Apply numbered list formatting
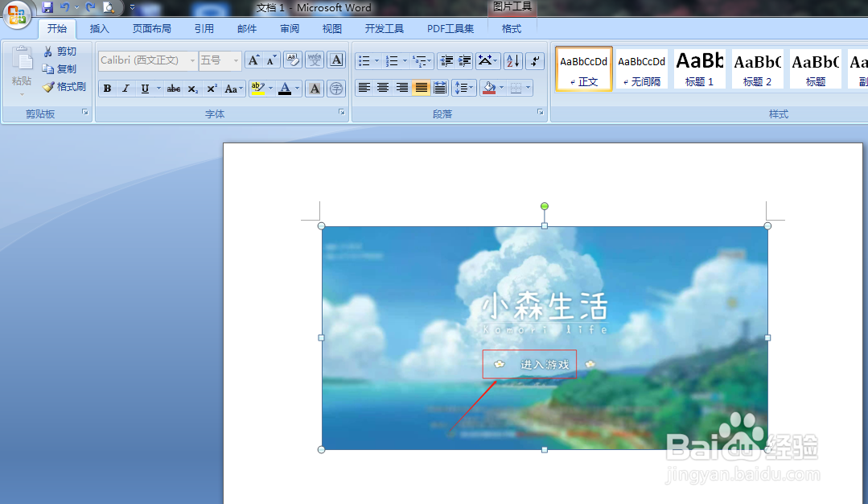This screenshot has width=868, height=504. (x=392, y=61)
